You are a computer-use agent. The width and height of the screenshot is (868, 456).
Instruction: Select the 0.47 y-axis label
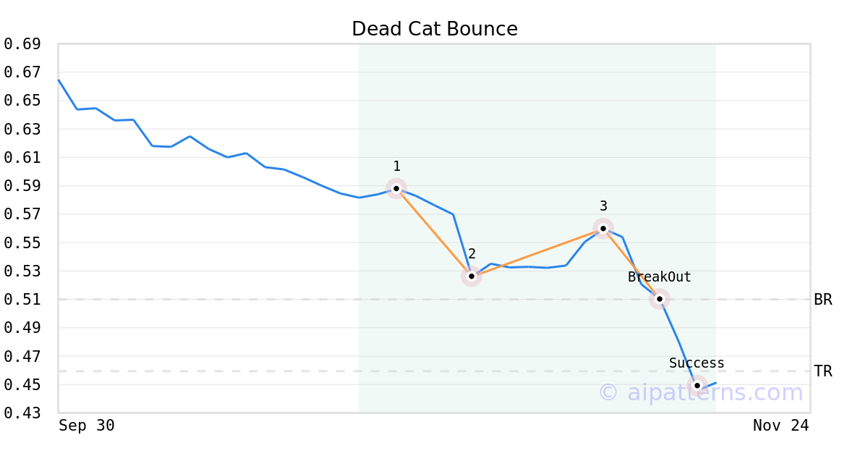click(x=22, y=356)
